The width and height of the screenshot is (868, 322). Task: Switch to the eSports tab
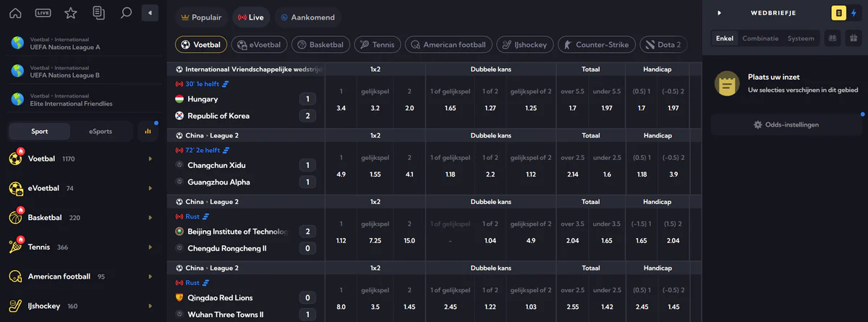(101, 131)
